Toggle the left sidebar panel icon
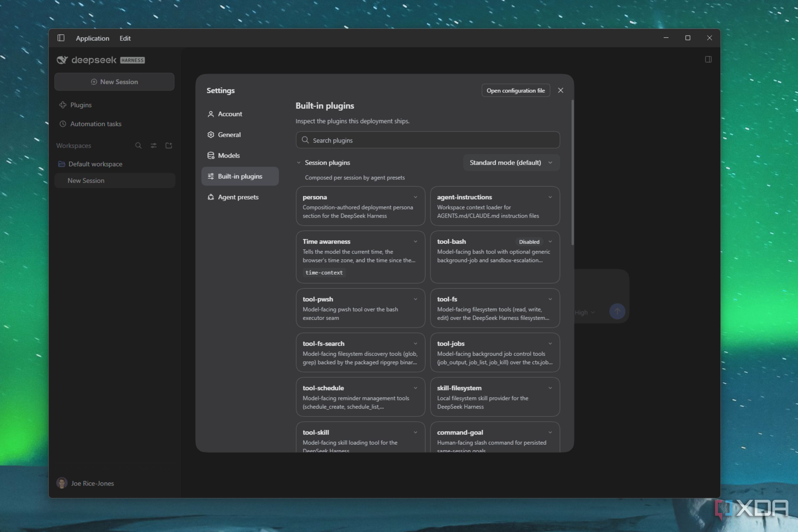 click(61, 38)
